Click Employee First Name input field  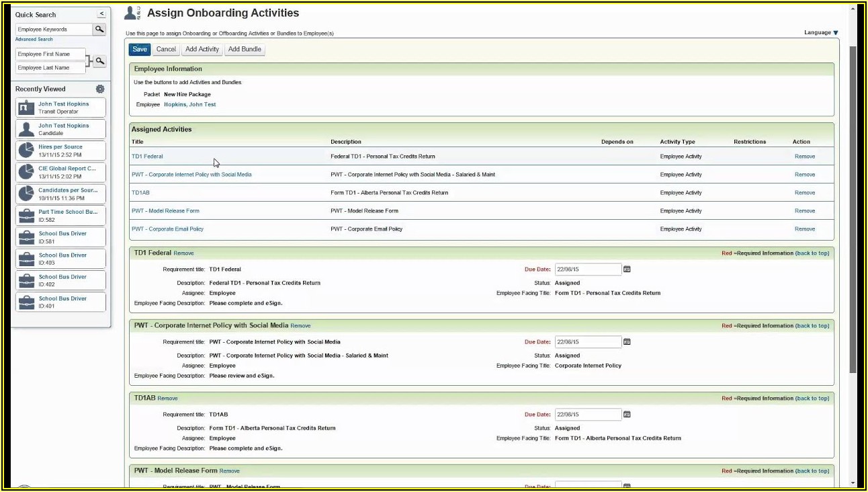tap(51, 54)
